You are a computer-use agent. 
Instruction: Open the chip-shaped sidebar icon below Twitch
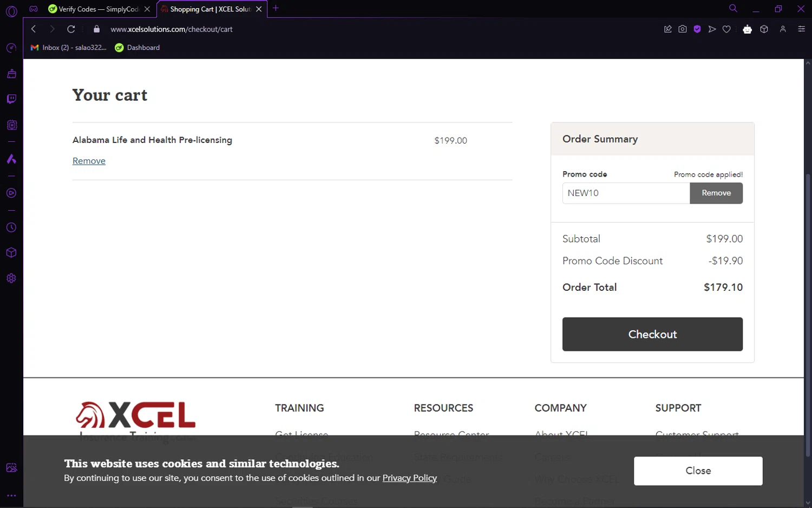click(11, 125)
